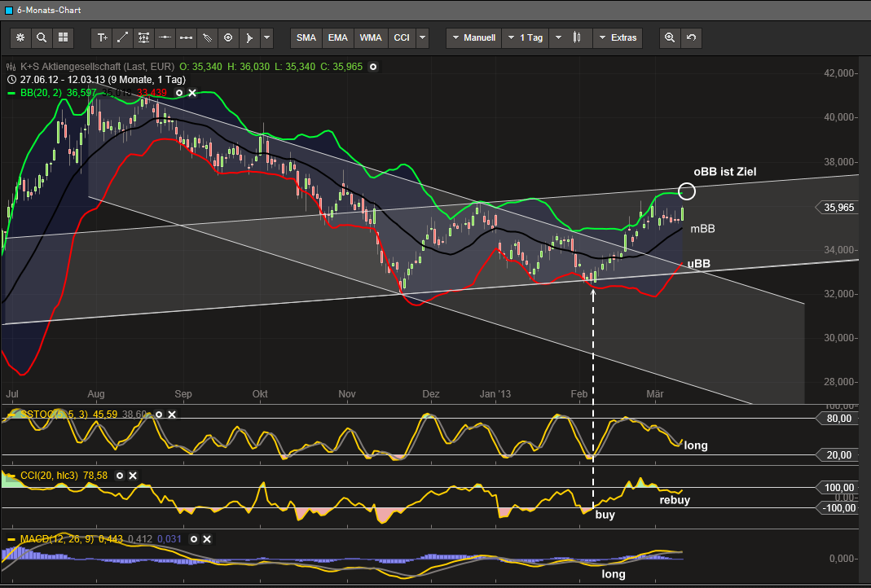Viewport: 871px width, 588px height.
Task: Click the undo arrow icon
Action: (x=691, y=37)
